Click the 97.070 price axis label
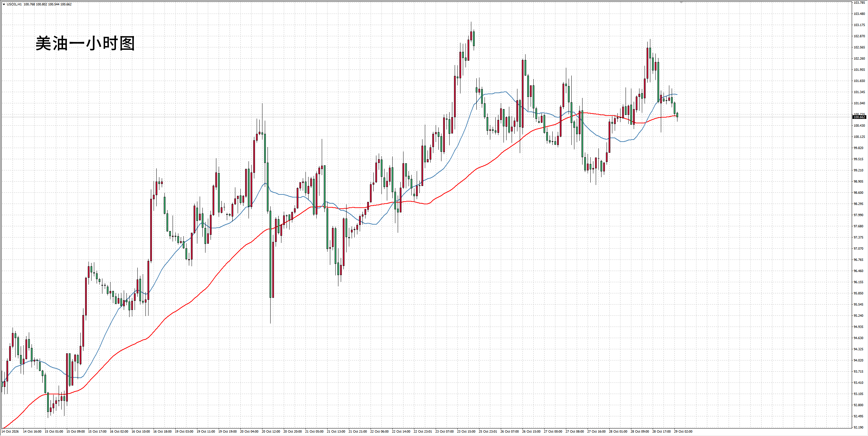This screenshot has width=868, height=436. (x=858, y=249)
